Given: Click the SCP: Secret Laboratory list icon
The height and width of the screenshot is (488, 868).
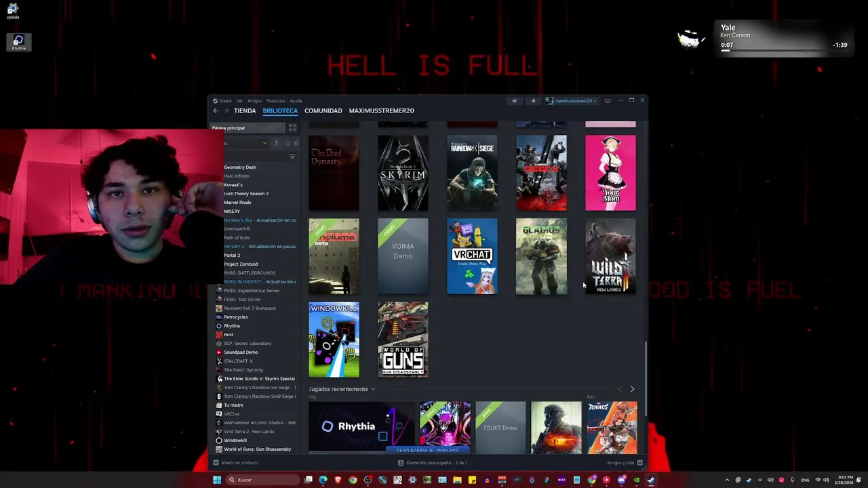Looking at the screenshot, I should coord(219,344).
